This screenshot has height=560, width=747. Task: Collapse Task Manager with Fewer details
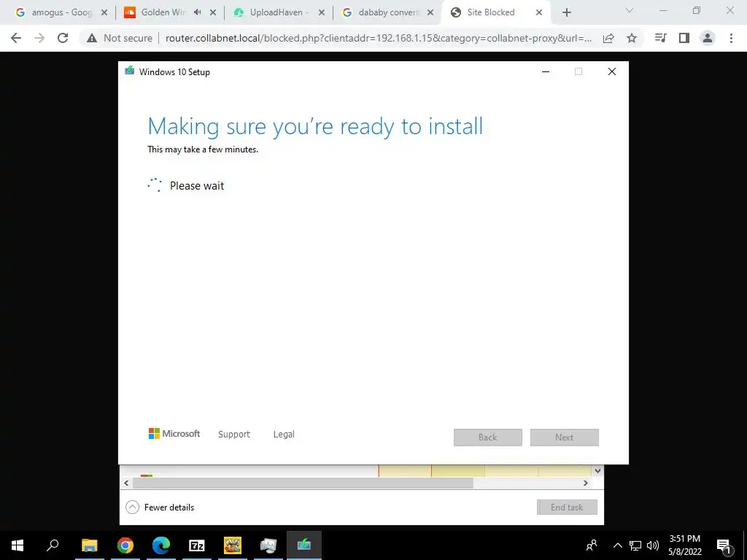[x=160, y=507]
